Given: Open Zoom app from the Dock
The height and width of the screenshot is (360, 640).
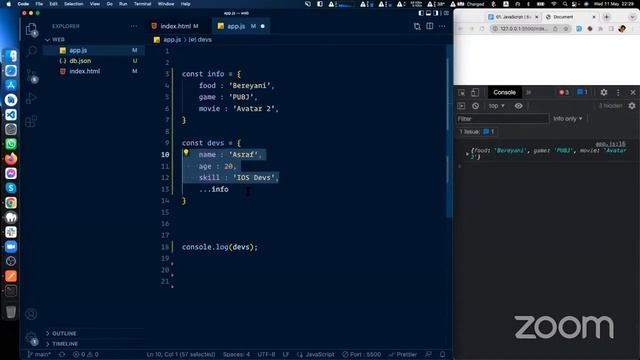Looking at the screenshot, I should [x=11, y=247].
